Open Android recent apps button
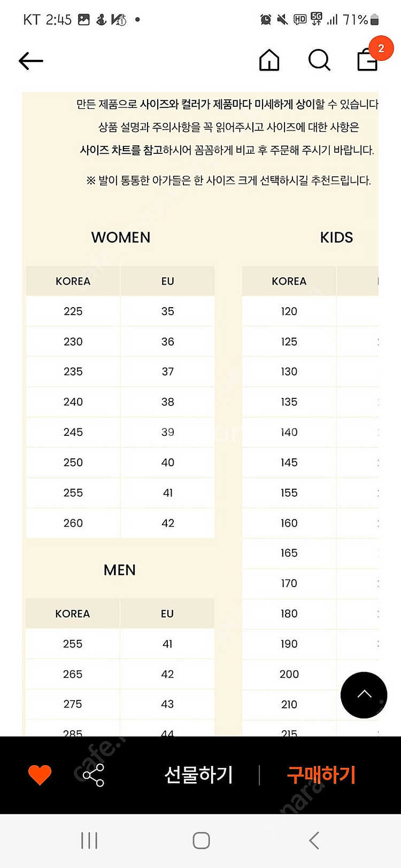Screen dimensions: 401x868 89,840
